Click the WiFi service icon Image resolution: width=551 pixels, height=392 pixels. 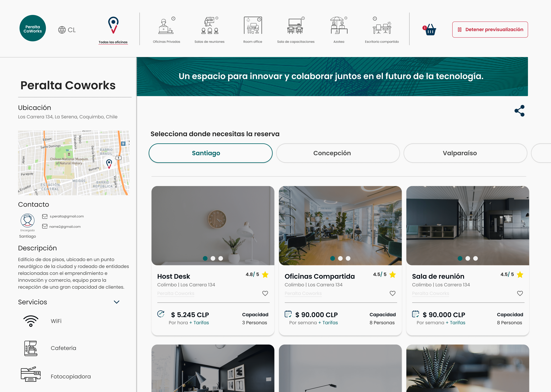(x=31, y=321)
